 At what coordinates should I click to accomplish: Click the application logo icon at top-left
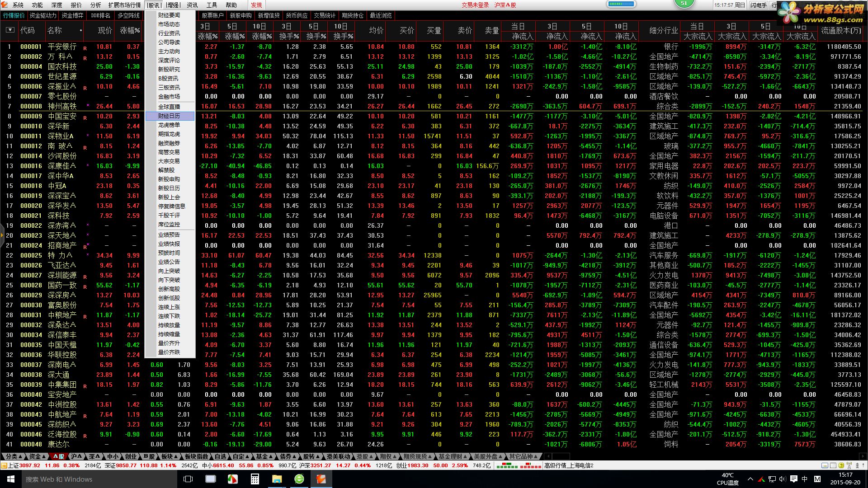coord(5,5)
